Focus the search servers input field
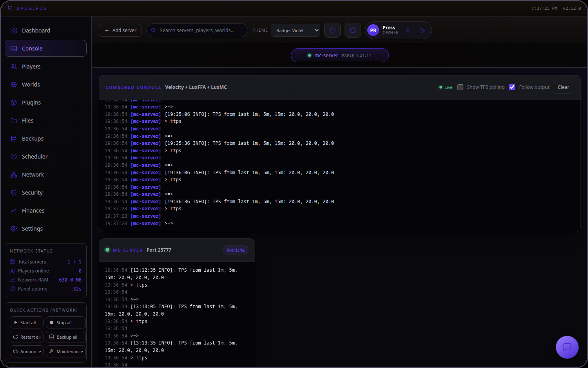Screen dimensions: 588x368 pos(197,30)
